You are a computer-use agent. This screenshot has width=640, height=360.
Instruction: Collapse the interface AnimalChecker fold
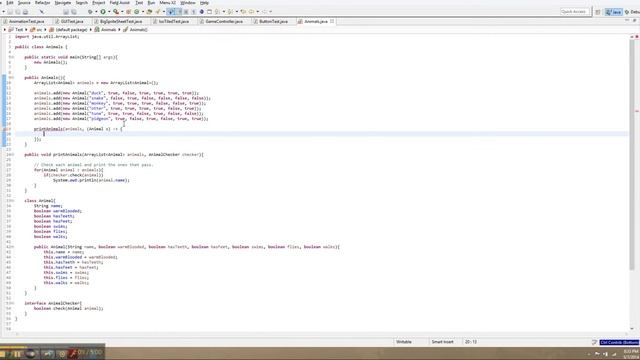pos(13,303)
